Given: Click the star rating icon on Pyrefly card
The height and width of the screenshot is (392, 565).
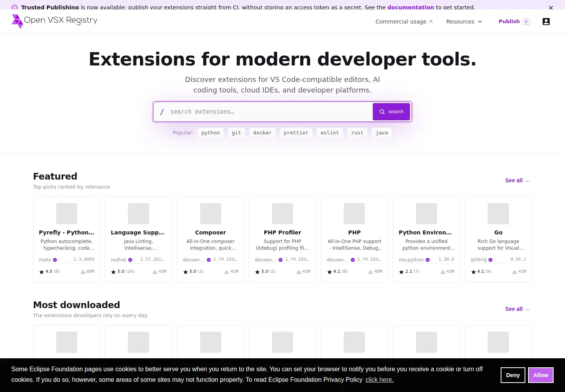Looking at the screenshot, I should click(x=42, y=272).
